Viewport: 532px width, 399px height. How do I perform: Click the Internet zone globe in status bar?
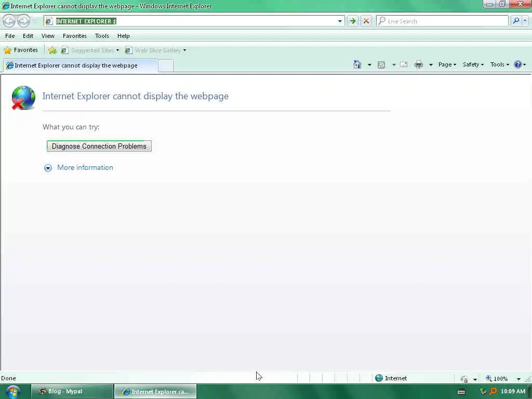379,378
